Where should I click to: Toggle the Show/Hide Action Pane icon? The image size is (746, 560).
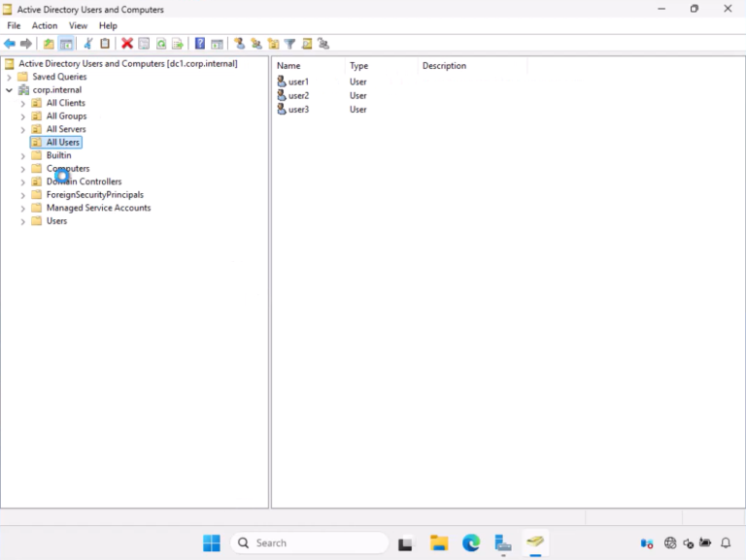coord(217,44)
